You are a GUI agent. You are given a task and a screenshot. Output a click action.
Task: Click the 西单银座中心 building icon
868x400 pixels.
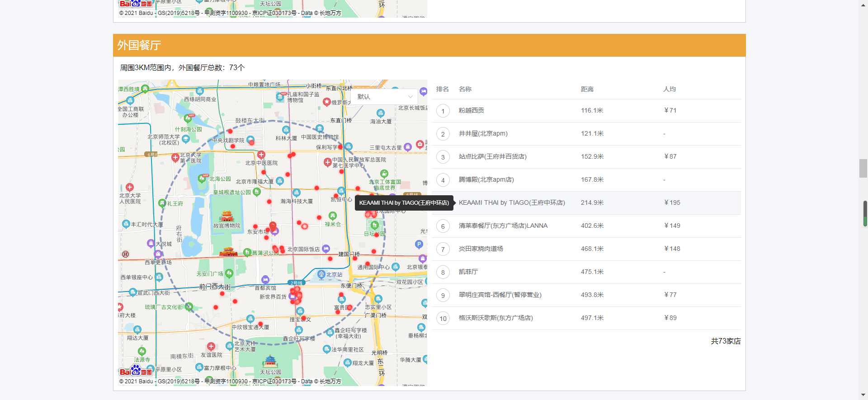[x=159, y=277]
